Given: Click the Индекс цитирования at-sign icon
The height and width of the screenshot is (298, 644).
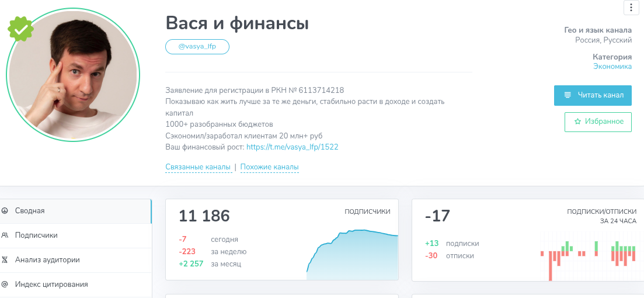Looking at the screenshot, I should pos(5,285).
